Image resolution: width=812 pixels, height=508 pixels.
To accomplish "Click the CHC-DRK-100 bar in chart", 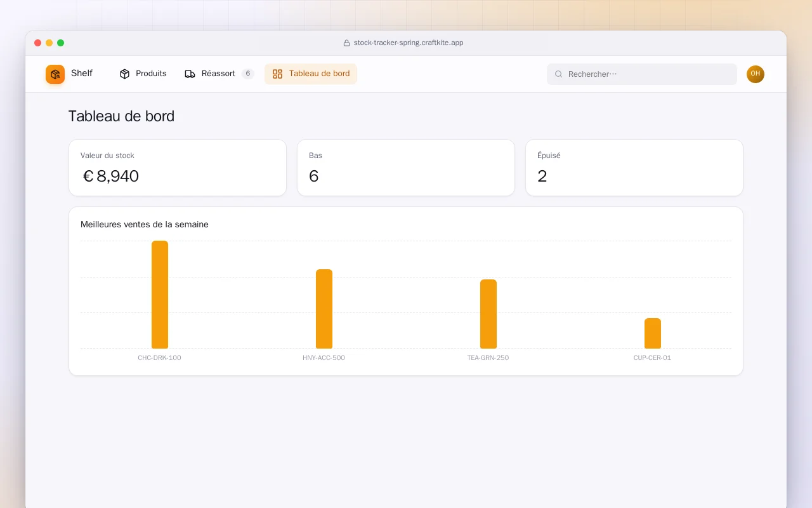I will 160,295.
